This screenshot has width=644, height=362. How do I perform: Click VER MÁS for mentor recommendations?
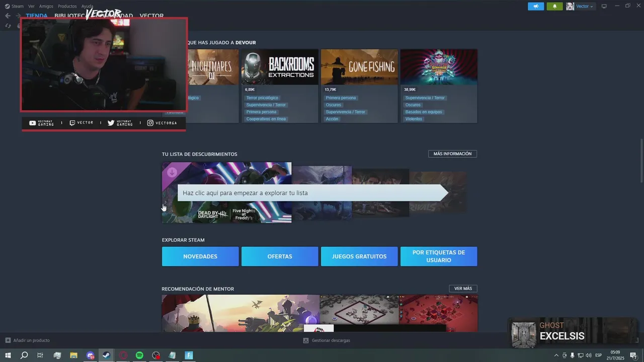(x=463, y=289)
